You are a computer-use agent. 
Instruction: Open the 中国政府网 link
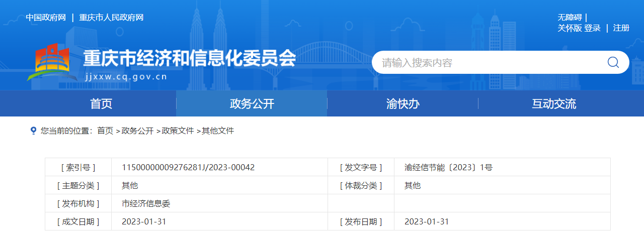(x=46, y=18)
